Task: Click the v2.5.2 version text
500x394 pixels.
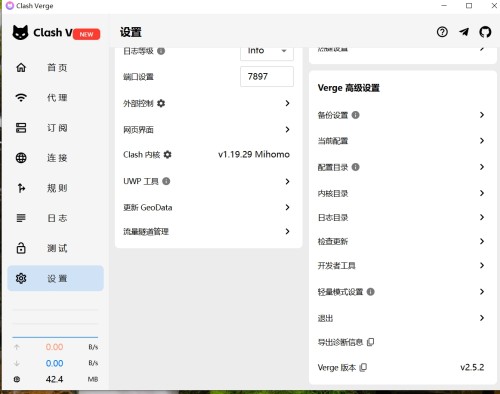Action: click(x=472, y=367)
